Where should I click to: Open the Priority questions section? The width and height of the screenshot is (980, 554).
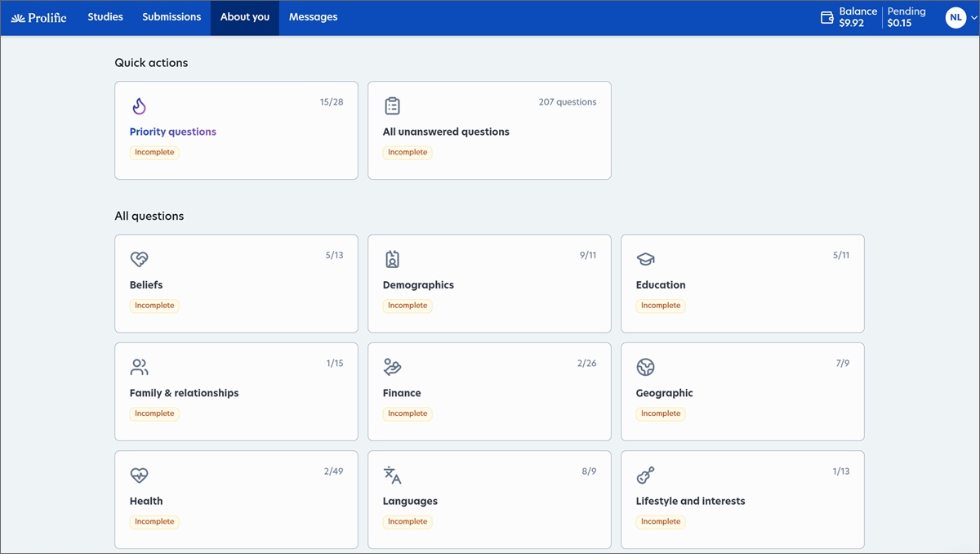pos(172,131)
